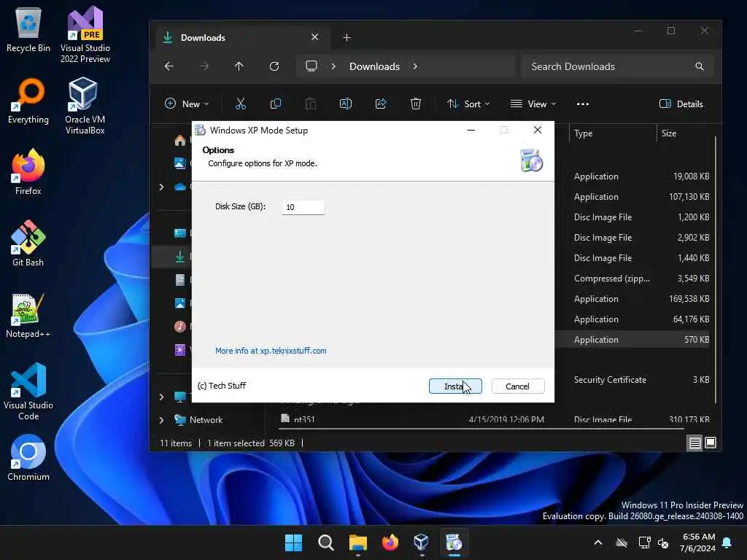Viewport: 747px width, 560px height.
Task: Open notifications bell in system tray
Action: pyautogui.click(x=727, y=542)
